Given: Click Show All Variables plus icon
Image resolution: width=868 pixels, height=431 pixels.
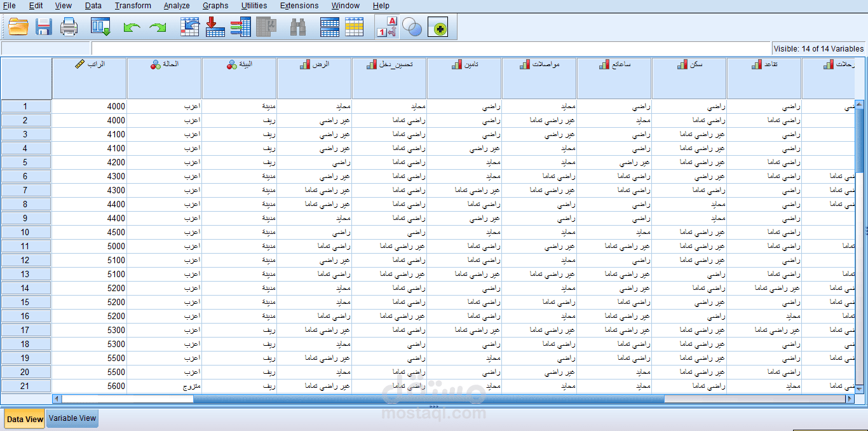Looking at the screenshot, I should (438, 27).
